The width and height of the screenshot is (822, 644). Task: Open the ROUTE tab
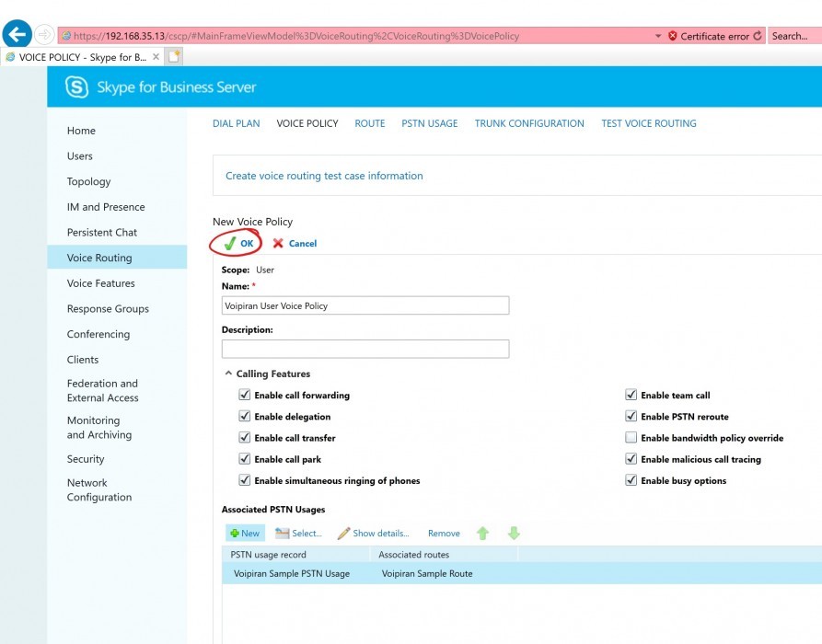coord(370,123)
